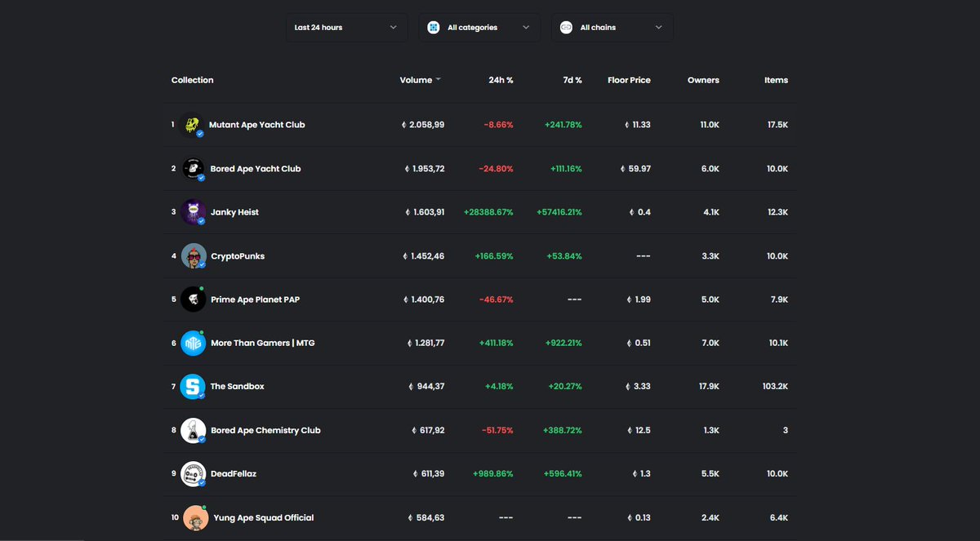This screenshot has height=541, width=980.
Task: Click the floor price 59.97
Action: click(639, 169)
